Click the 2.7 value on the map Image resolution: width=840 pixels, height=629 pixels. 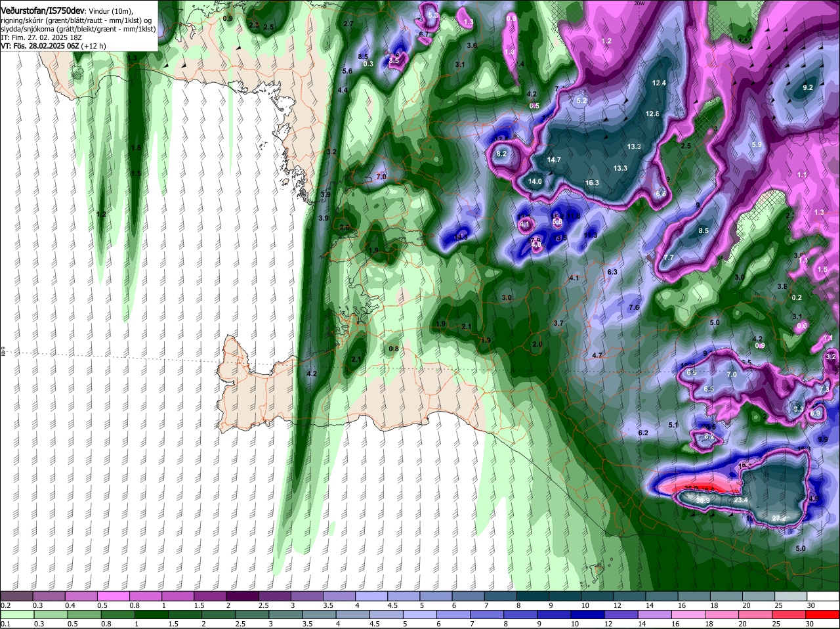[348, 24]
